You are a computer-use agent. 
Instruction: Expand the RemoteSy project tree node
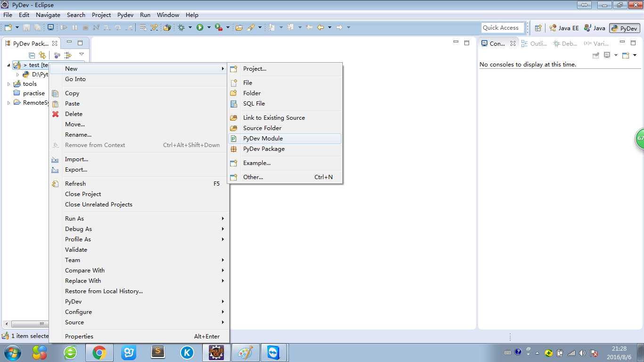pos(8,103)
